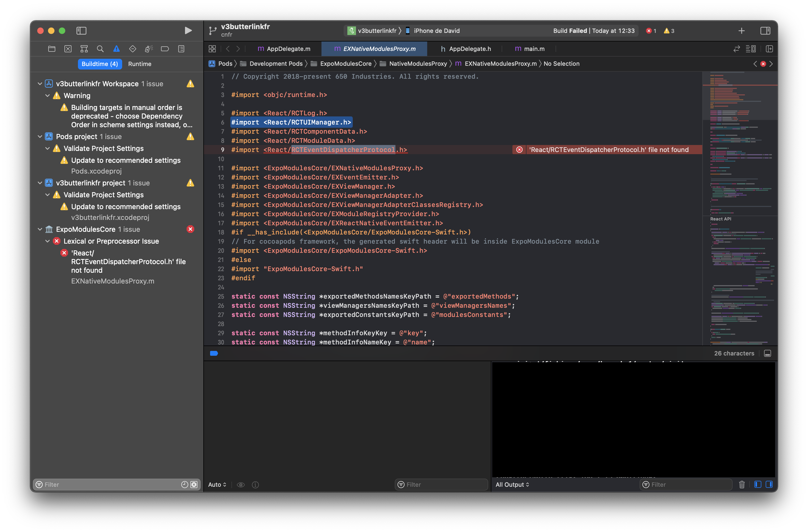The width and height of the screenshot is (808, 532).
Task: Collapse the Pods project issue group
Action: 40,136
